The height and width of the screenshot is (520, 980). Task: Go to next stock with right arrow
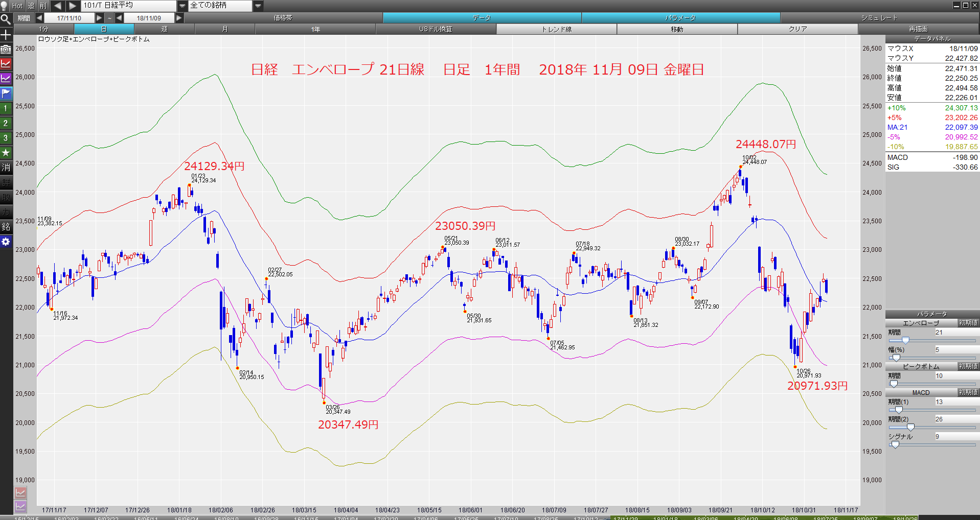point(73,6)
